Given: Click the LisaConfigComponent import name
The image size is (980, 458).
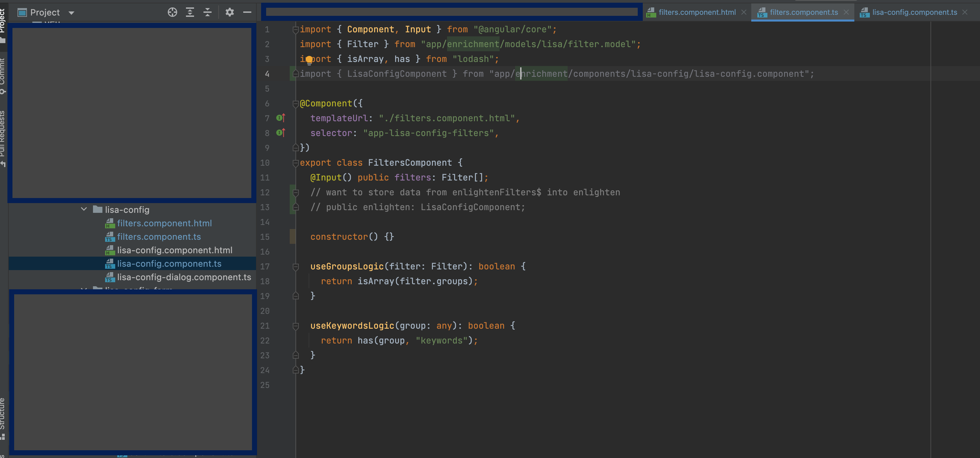Looking at the screenshot, I should 397,74.
